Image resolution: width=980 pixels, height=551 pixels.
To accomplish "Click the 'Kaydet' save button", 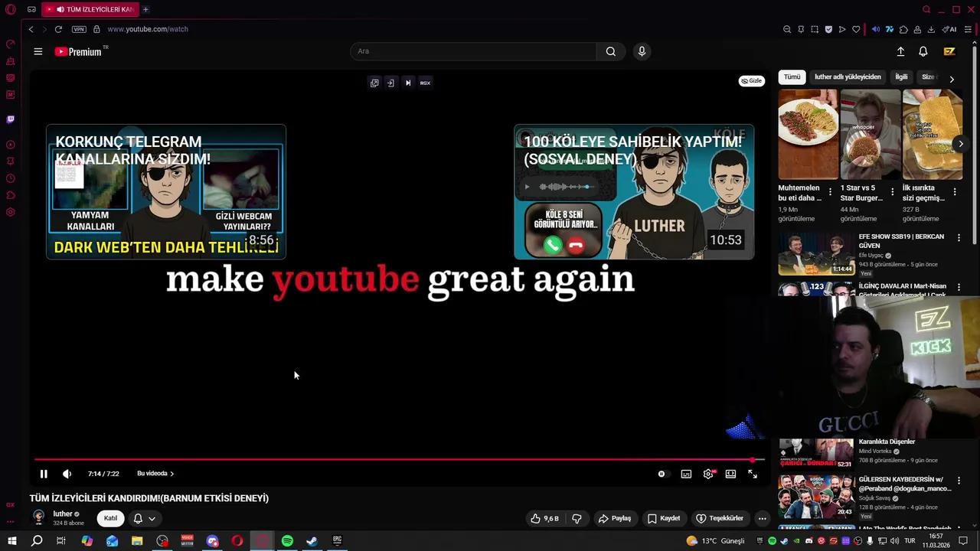I will (663, 518).
